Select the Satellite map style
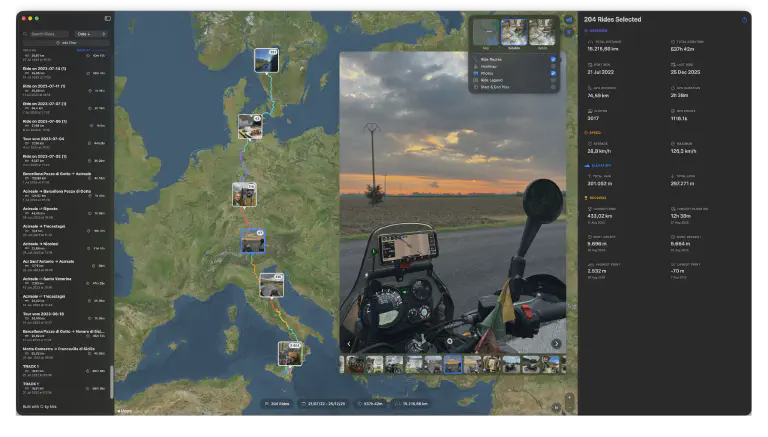The height and width of the screenshot is (437, 768). coord(514,33)
